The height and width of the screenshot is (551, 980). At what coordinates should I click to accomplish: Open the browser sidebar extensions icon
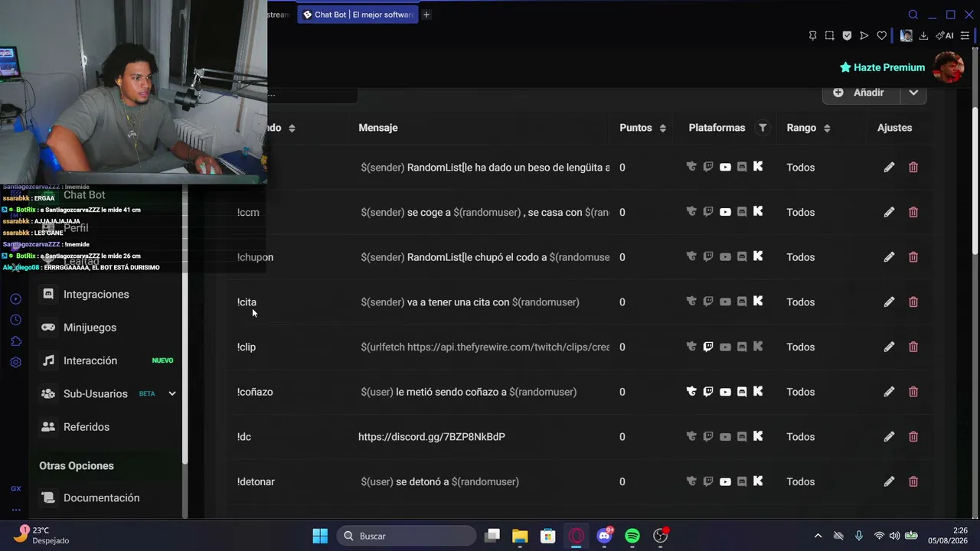[x=15, y=341]
